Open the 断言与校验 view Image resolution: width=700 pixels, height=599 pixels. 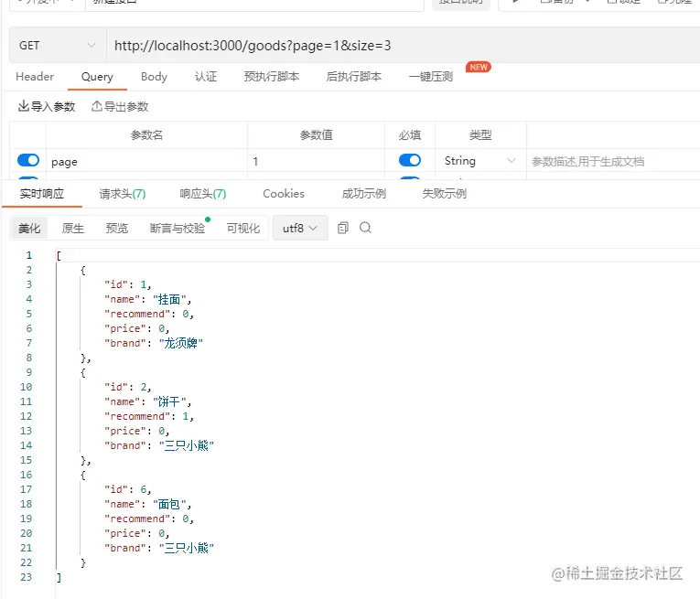(178, 229)
